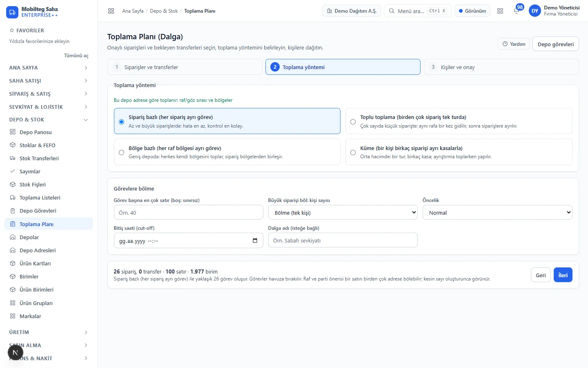Open the notifications bell icon
This screenshot has height=368, width=588.
(x=517, y=11)
